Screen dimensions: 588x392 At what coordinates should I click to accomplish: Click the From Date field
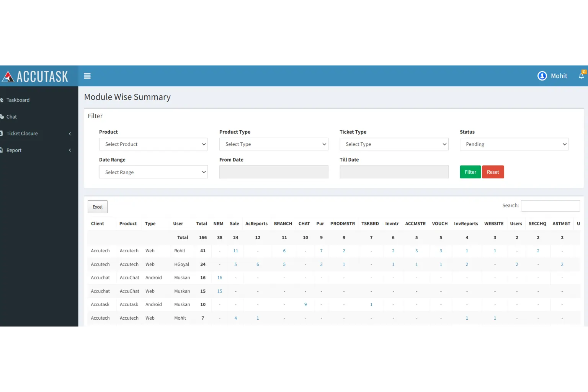(274, 172)
